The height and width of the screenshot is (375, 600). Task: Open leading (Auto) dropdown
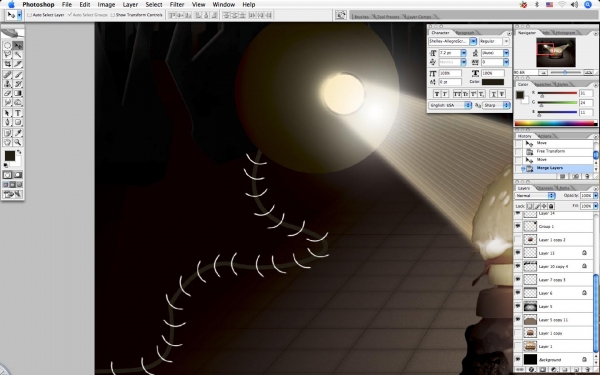(x=506, y=53)
